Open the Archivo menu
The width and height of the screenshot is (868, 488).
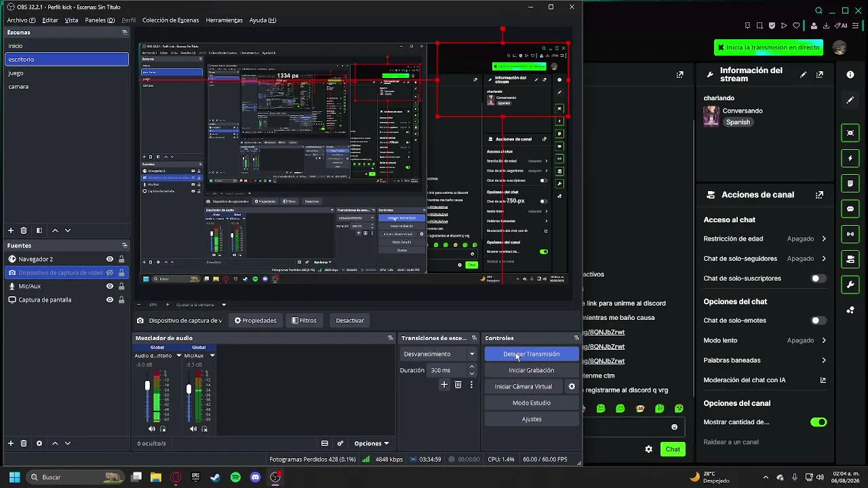coord(21,20)
